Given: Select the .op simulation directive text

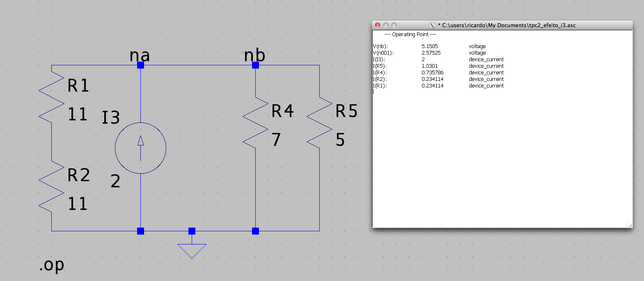Looking at the screenshot, I should (52, 265).
